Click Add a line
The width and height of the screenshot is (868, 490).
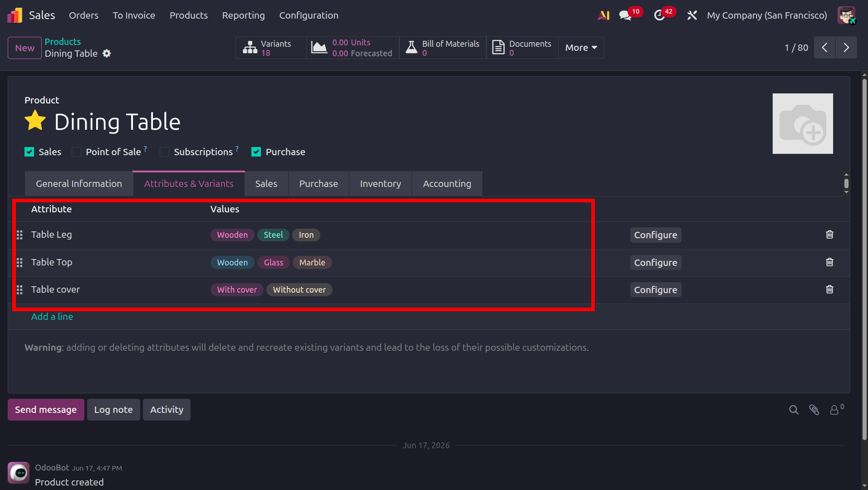tap(52, 317)
